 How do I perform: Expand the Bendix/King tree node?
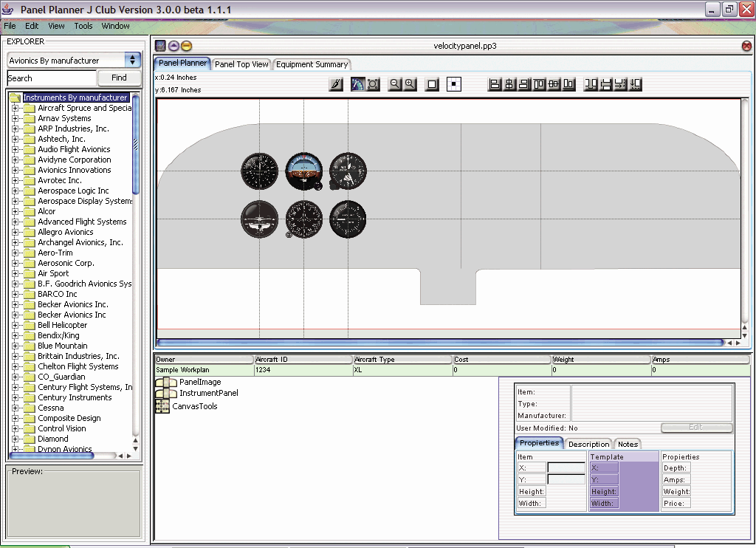click(x=15, y=335)
